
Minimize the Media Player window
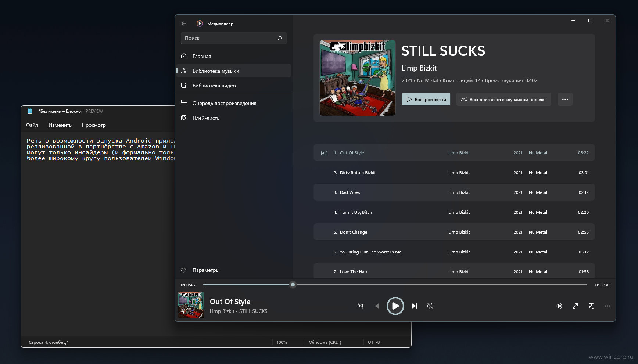click(x=573, y=21)
